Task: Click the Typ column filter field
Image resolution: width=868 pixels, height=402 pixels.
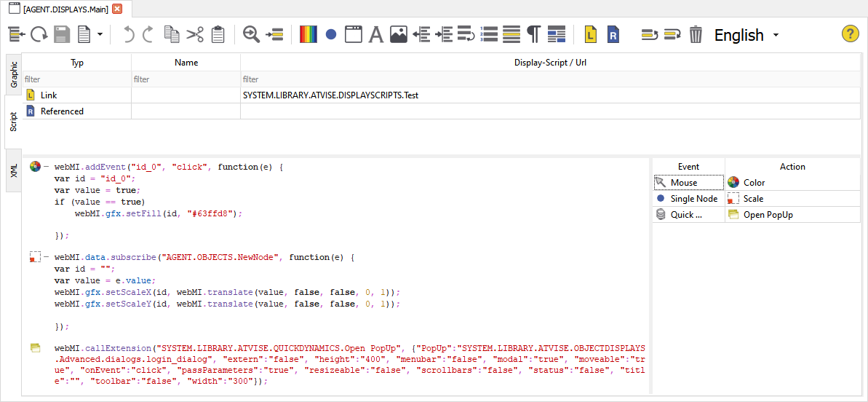Action: point(76,79)
